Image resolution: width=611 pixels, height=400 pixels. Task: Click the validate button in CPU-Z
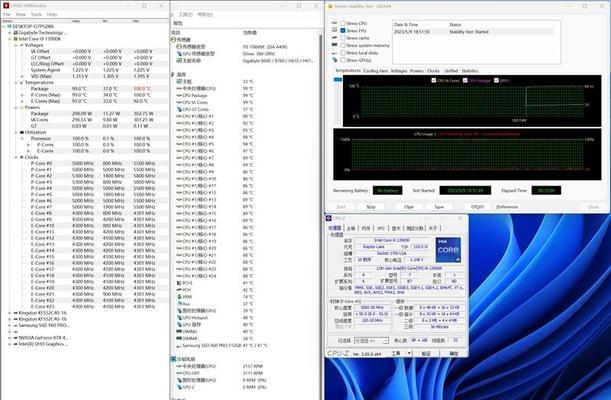click(x=426, y=353)
